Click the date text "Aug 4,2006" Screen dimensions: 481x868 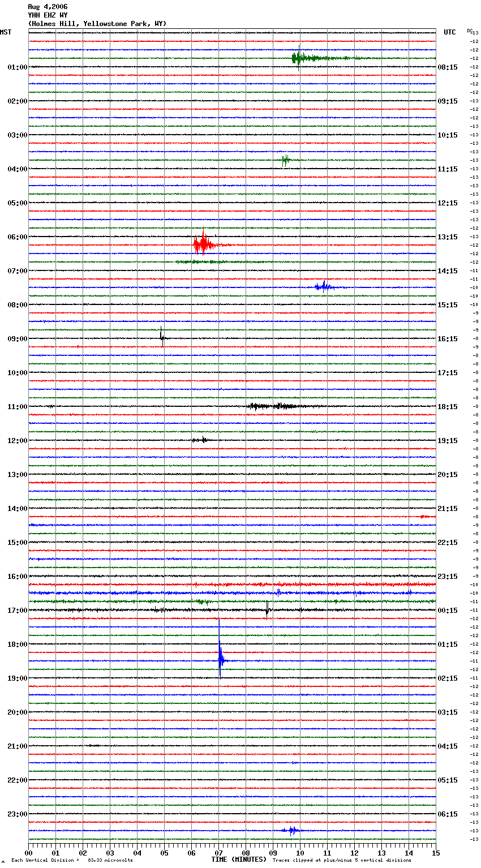(48, 7)
